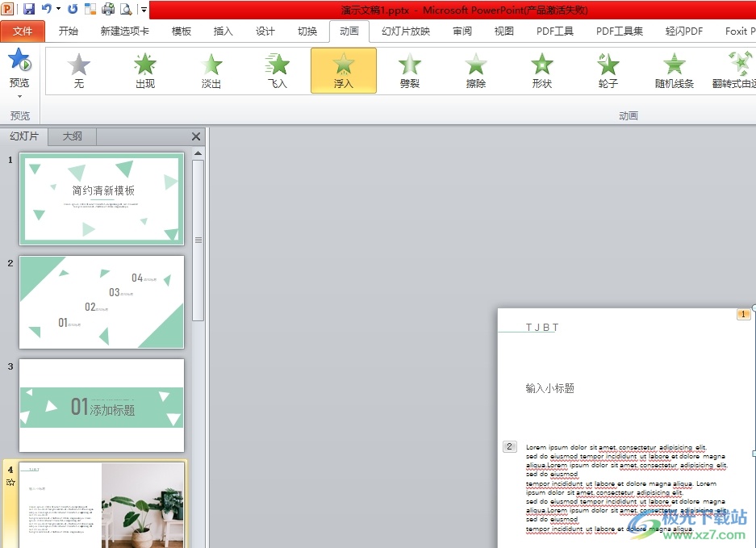
Task: Expand the Customize Quick Access Toolbar dropdown
Action: pyautogui.click(x=144, y=9)
